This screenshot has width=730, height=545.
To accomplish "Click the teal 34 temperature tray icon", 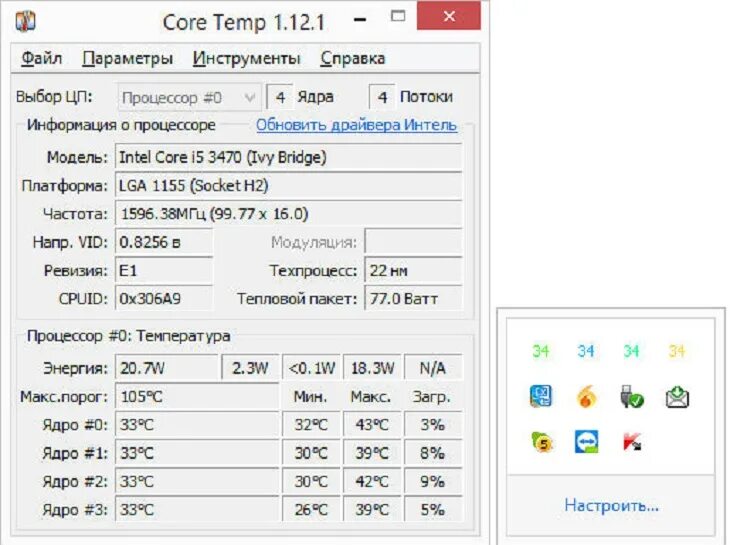I will point(631,351).
